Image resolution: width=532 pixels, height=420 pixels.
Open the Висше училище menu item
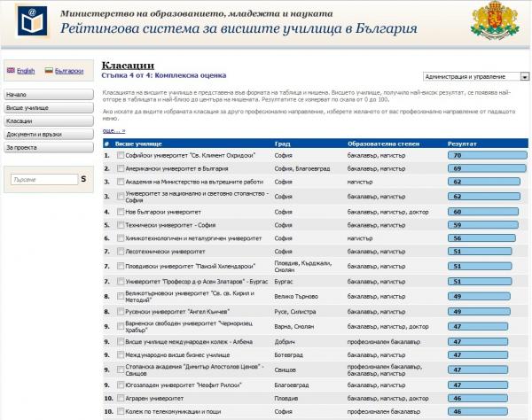pyautogui.click(x=49, y=108)
